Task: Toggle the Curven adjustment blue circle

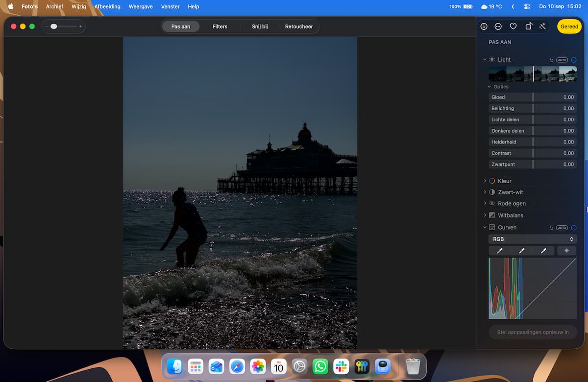Action: [x=574, y=228]
